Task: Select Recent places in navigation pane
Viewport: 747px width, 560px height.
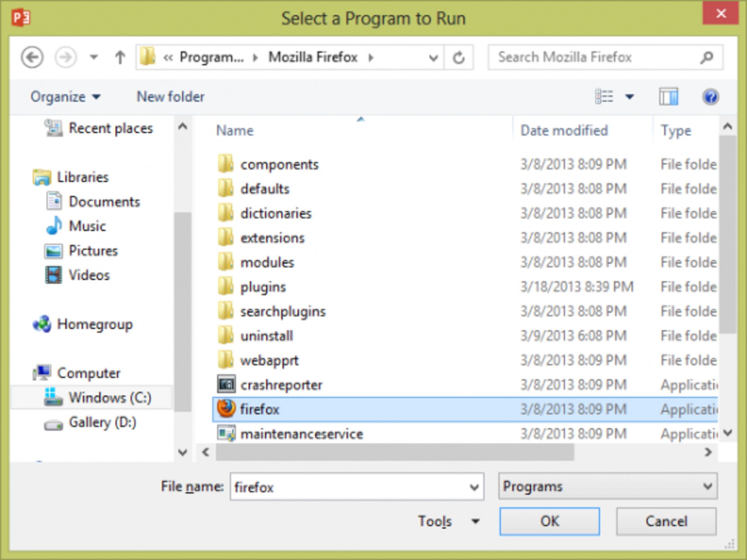Action: (99, 128)
